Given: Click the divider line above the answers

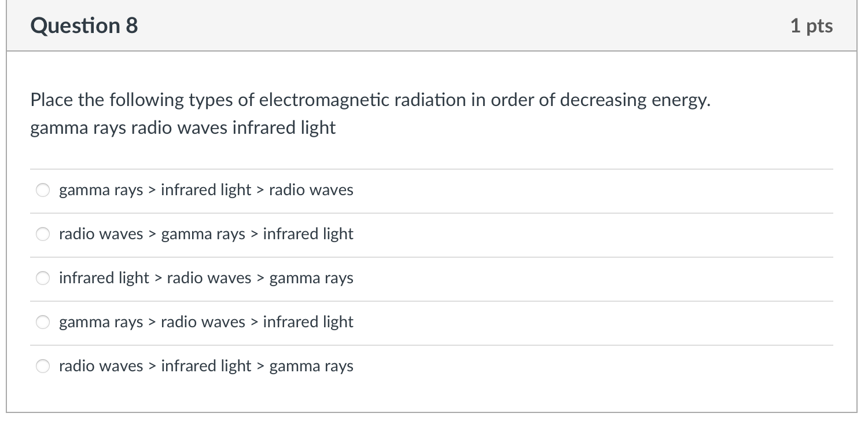Looking at the screenshot, I should [431, 168].
